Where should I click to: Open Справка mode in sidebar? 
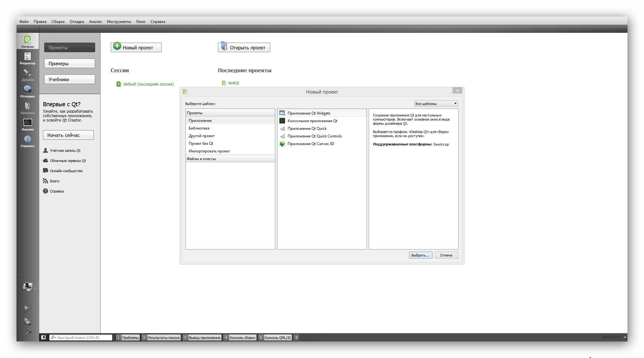pos(28,141)
